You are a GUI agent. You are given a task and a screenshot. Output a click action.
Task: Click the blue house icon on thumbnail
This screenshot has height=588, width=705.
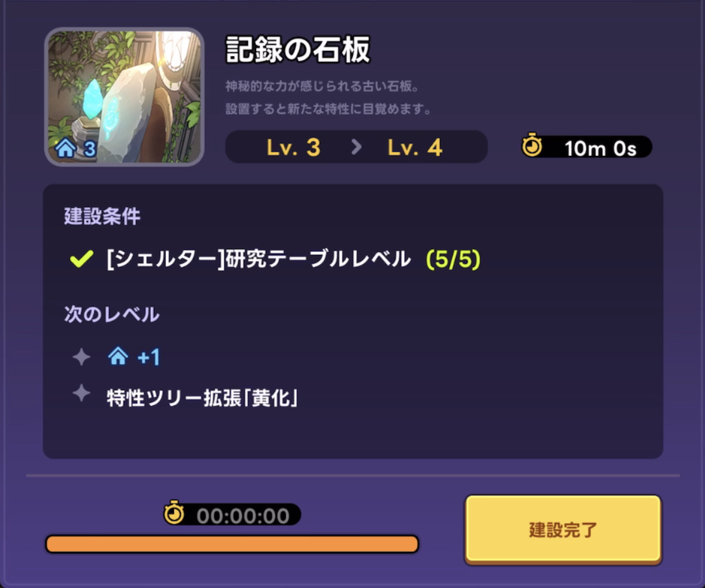pos(65,148)
